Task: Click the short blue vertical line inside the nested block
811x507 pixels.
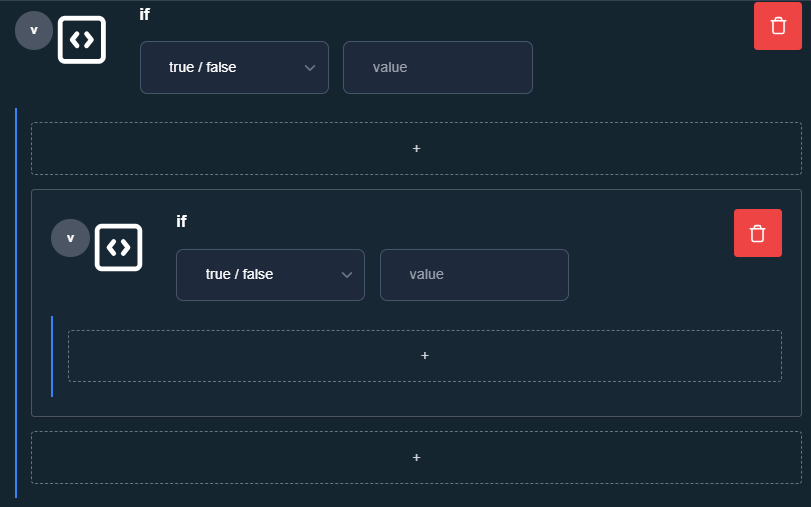Action: pyautogui.click(x=52, y=356)
